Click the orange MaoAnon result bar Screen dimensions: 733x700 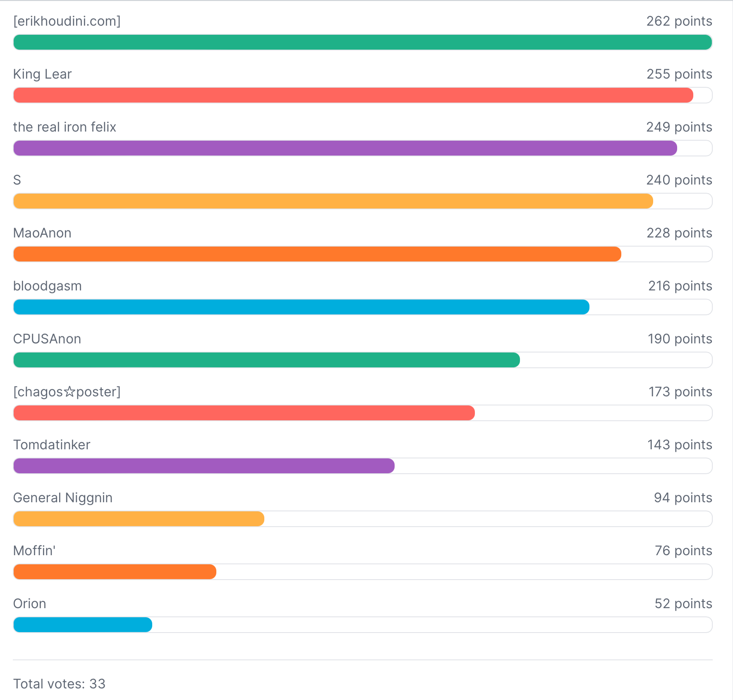(x=317, y=254)
